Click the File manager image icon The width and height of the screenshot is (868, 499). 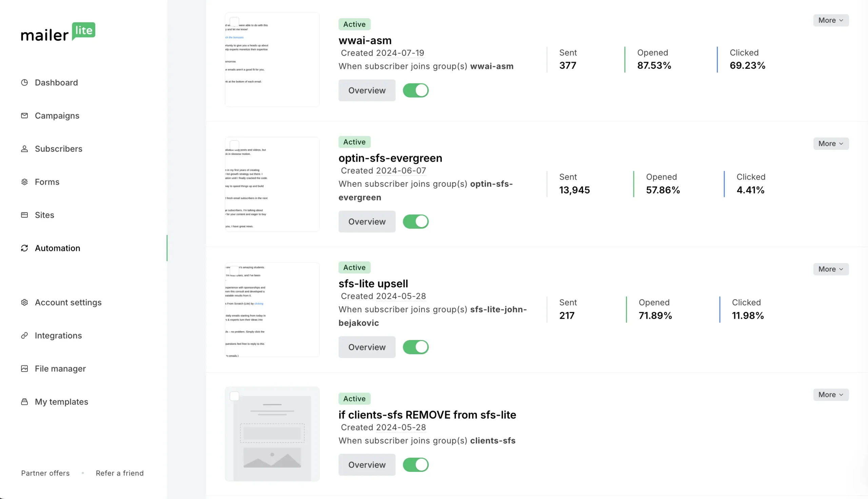pos(24,368)
